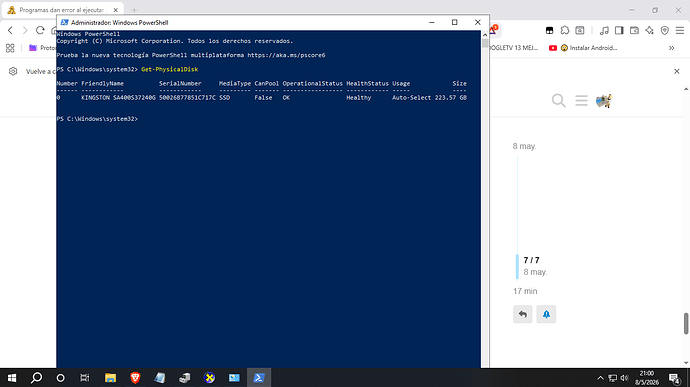The height and width of the screenshot is (387, 690).
Task: Open Brave Leo AI assistant icon
Action: (x=650, y=30)
